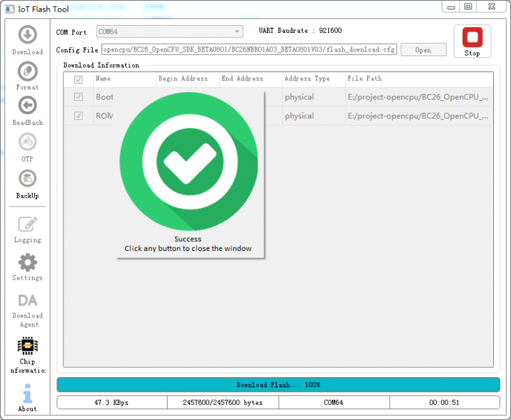Screen dimensions: 511x420
Task: Expand the COM Port dropdown
Action: 169,31
